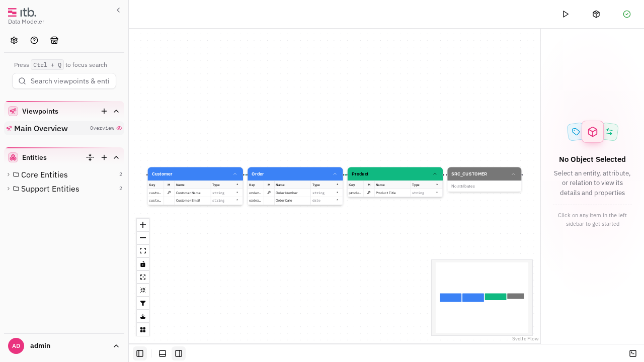Click the 'No attributes' text in SRC_CUSTOMER
Image resolution: width=644 pixels, height=362 pixels.
point(463,186)
